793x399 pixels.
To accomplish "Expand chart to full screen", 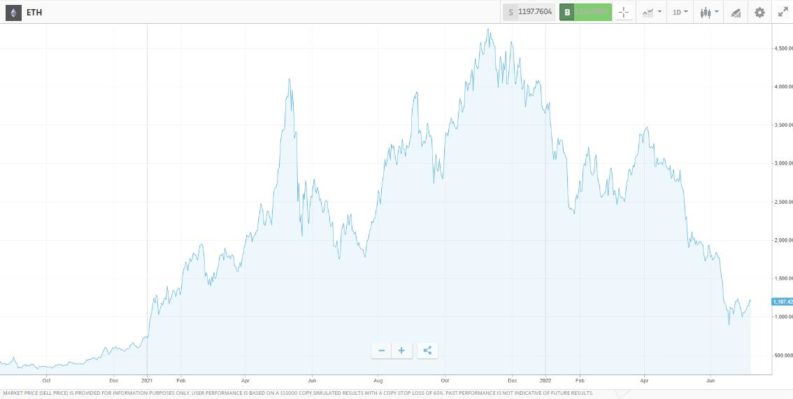I will [x=783, y=12].
